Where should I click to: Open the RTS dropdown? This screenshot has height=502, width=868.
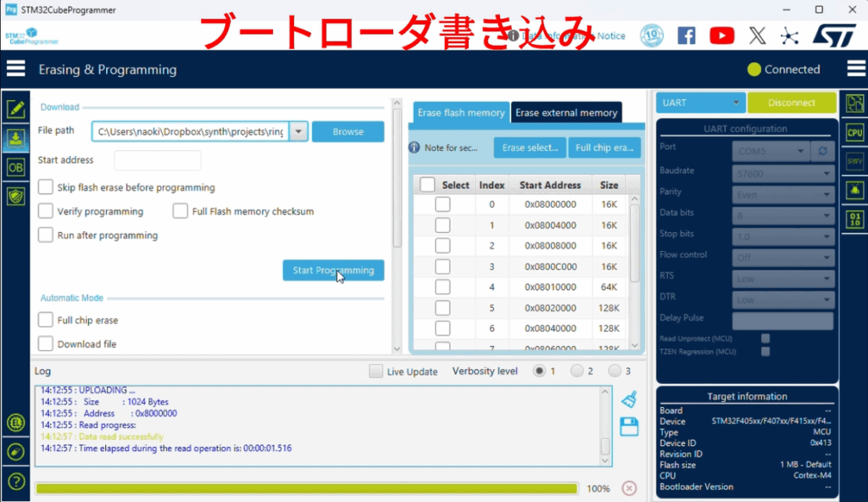point(782,279)
